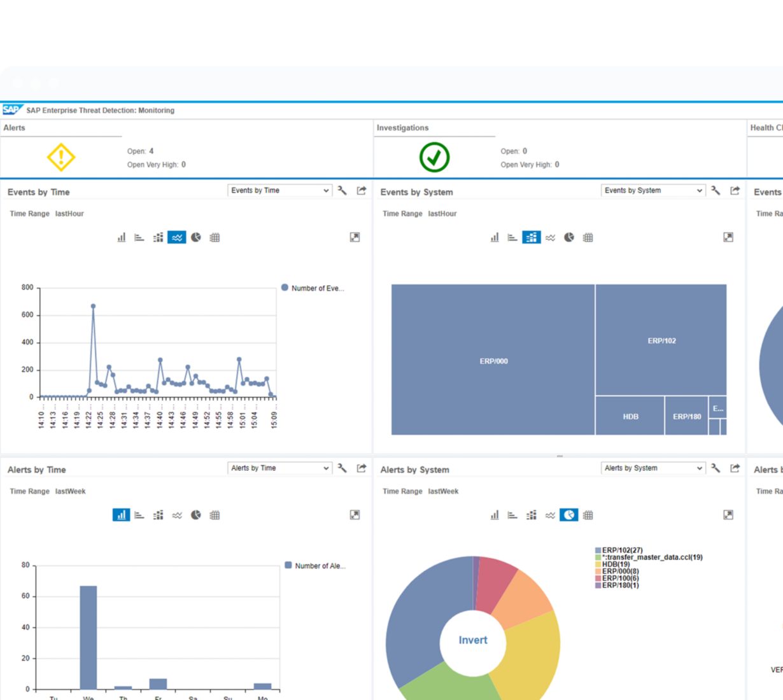The width and height of the screenshot is (783, 700).
Task: Maximize the Events by System chart
Action: tap(728, 237)
